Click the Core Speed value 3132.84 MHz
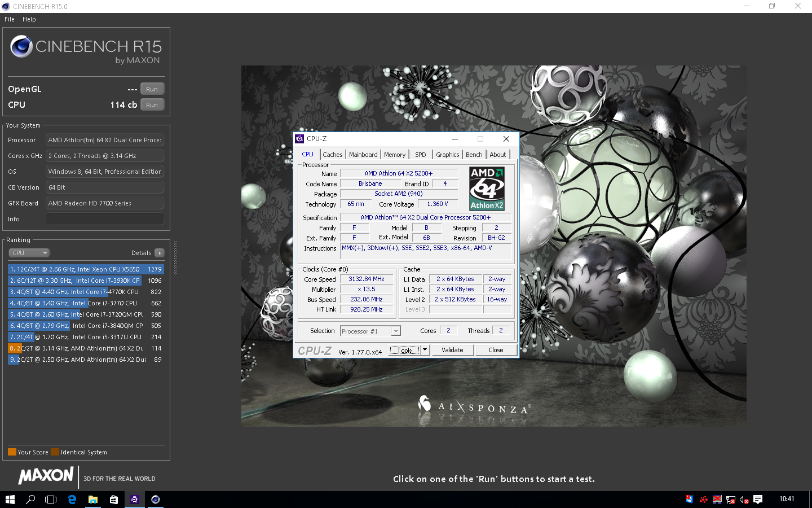 tap(366, 279)
